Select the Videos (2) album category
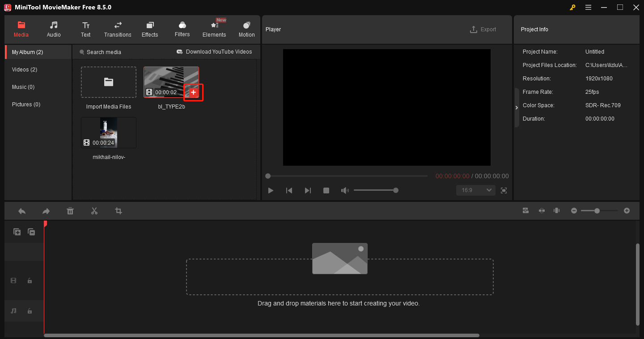Viewport: 644px width, 339px height. tap(24, 69)
